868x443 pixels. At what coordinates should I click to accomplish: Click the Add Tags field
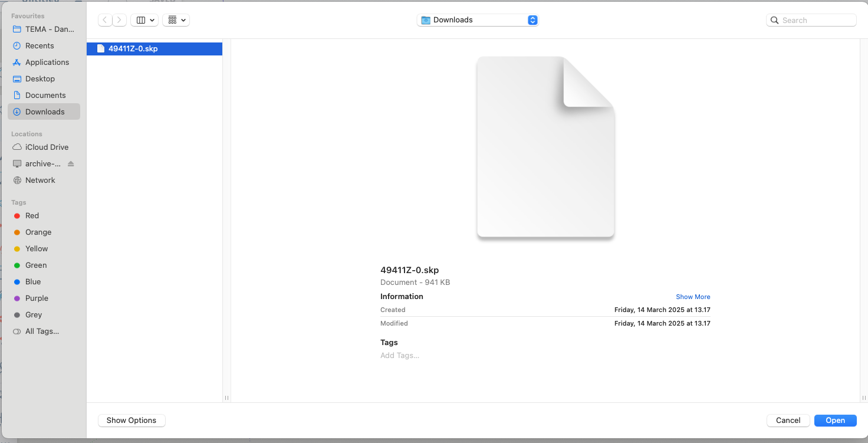(400, 355)
